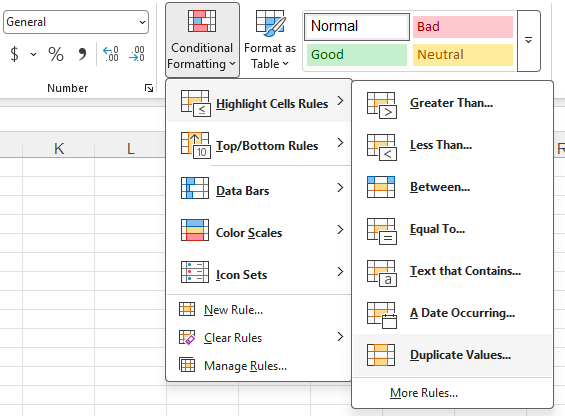The height and width of the screenshot is (416, 565).
Task: Apply the Good cell style
Action: coord(357,55)
